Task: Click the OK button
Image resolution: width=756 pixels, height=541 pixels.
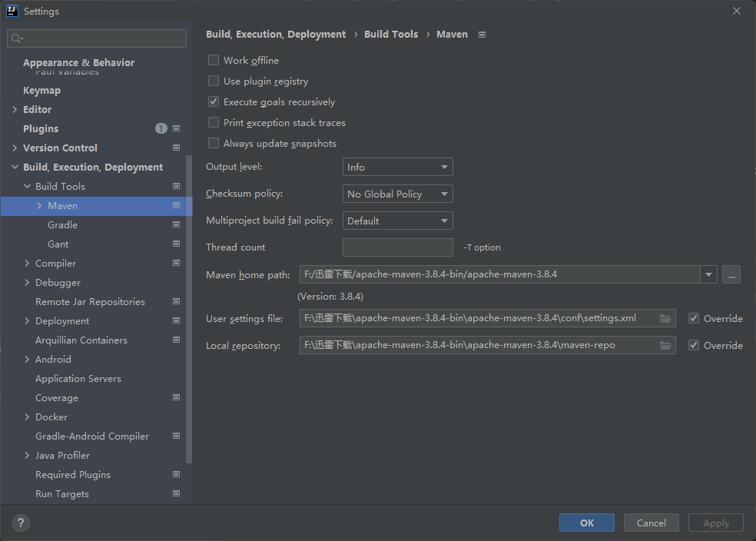Action: [x=586, y=523]
